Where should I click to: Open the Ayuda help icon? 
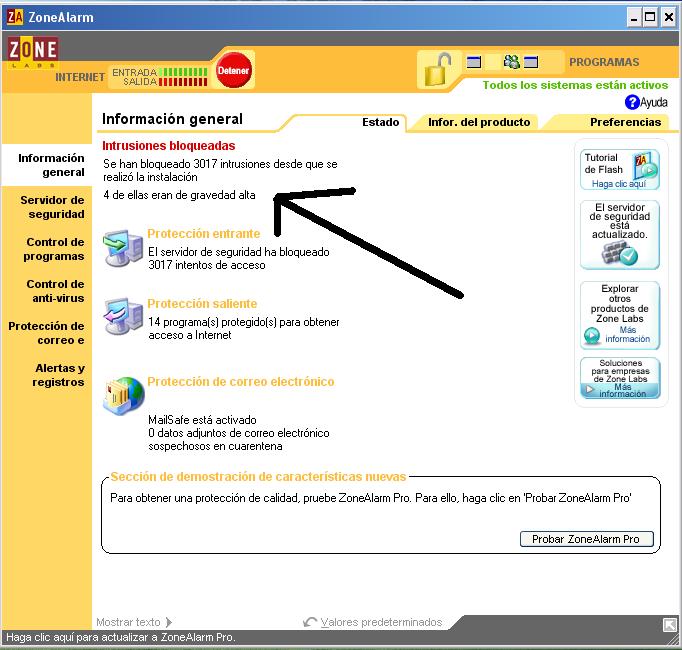pos(632,102)
